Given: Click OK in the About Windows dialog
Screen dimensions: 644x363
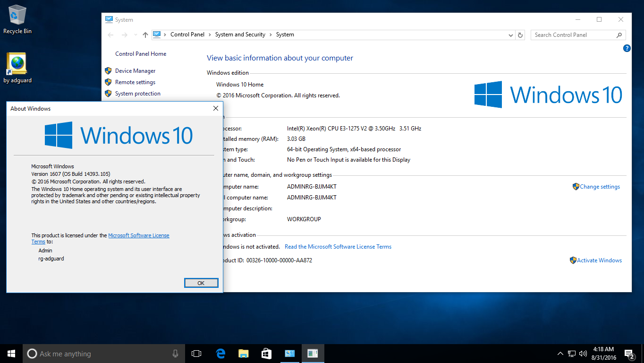Looking at the screenshot, I should pyautogui.click(x=201, y=283).
